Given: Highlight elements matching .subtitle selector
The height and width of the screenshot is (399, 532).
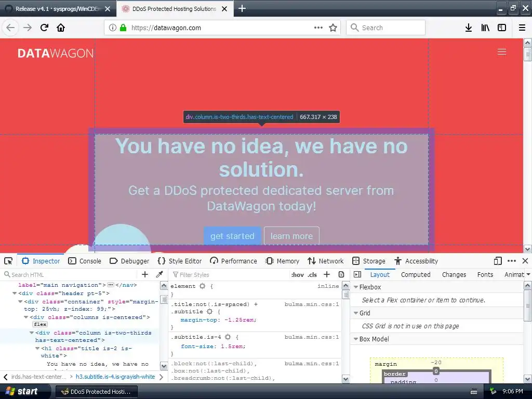Looking at the screenshot, I should (210, 312).
